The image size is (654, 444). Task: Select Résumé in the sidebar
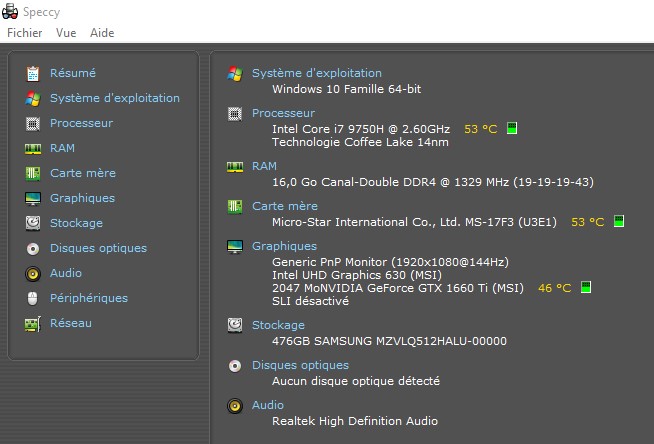coord(73,73)
